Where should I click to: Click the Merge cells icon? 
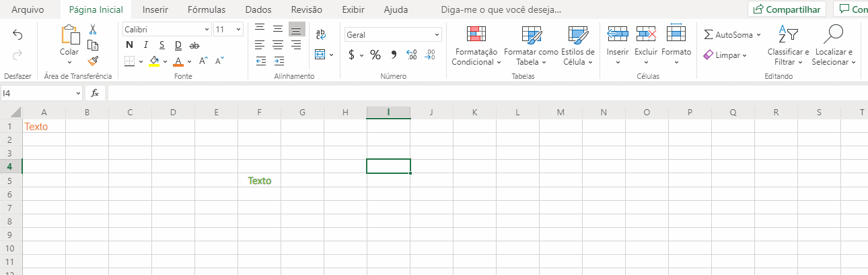click(320, 55)
